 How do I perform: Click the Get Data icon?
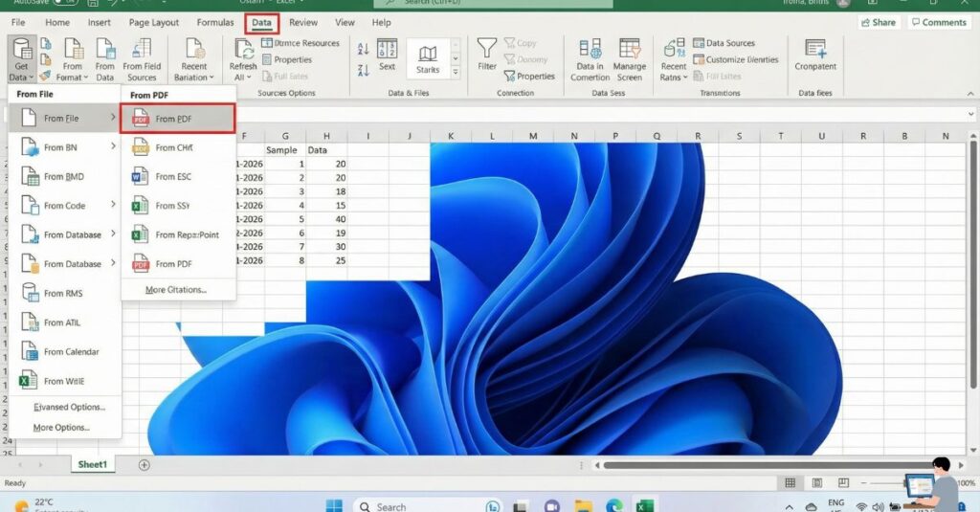pyautogui.click(x=20, y=51)
